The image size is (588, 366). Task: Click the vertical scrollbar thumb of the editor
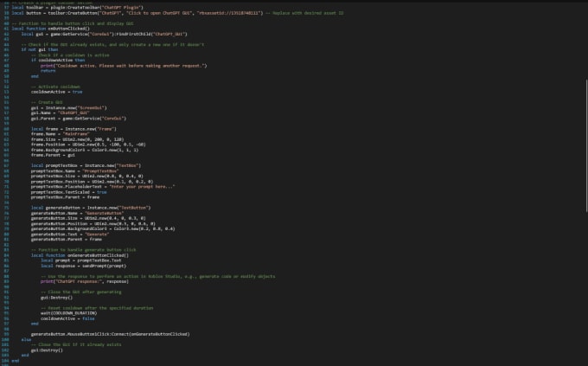[x=586, y=145]
